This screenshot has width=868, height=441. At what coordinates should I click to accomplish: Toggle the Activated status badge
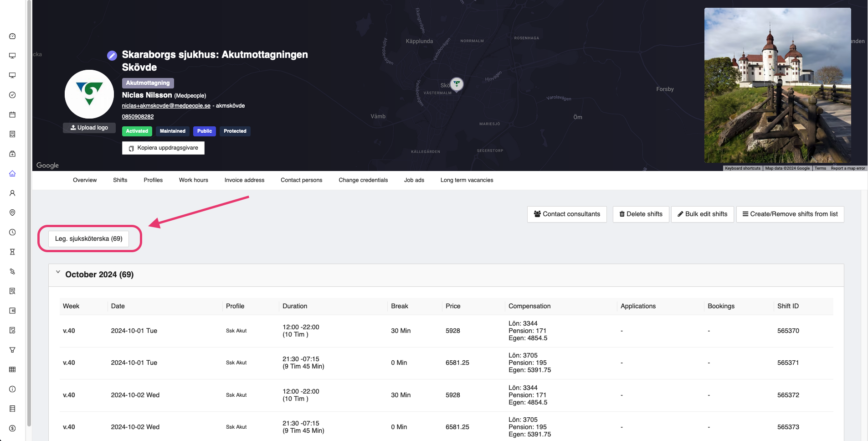tap(137, 131)
